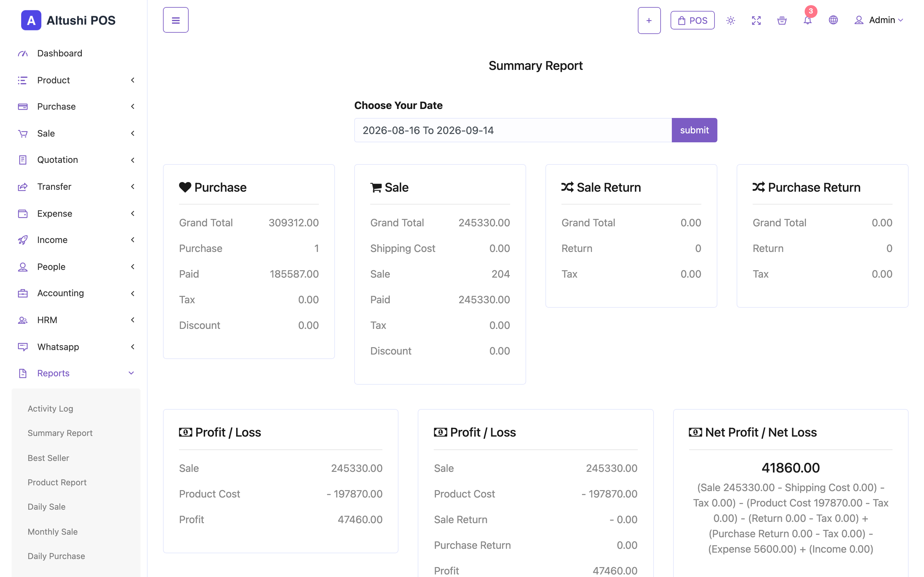
Task: Open the Daily Sale report
Action: (47, 507)
